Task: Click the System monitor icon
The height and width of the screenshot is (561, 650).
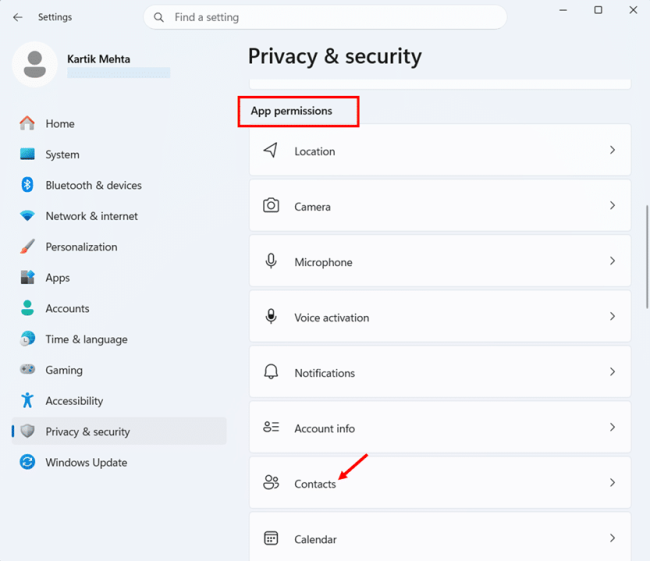Action: pyautogui.click(x=27, y=154)
